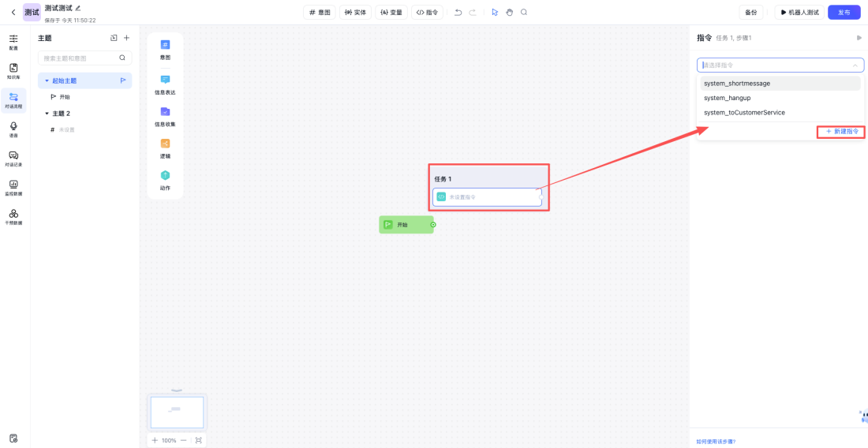868x448 pixels.
Task: Collapse the 主题 2 tree node
Action: [47, 114]
